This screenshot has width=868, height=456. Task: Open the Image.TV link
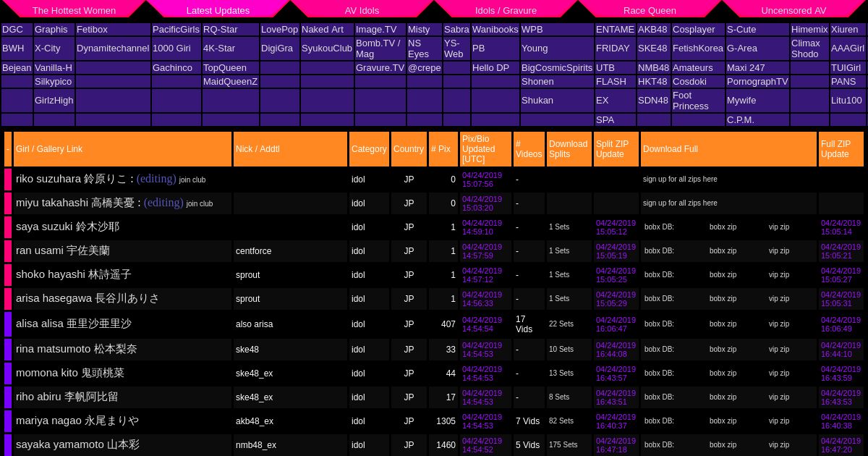(376, 30)
